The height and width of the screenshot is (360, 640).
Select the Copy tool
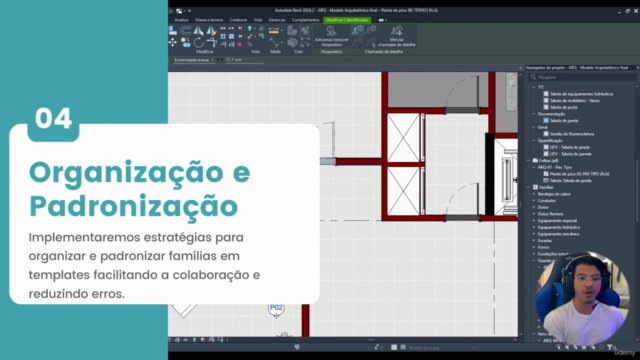186,42
